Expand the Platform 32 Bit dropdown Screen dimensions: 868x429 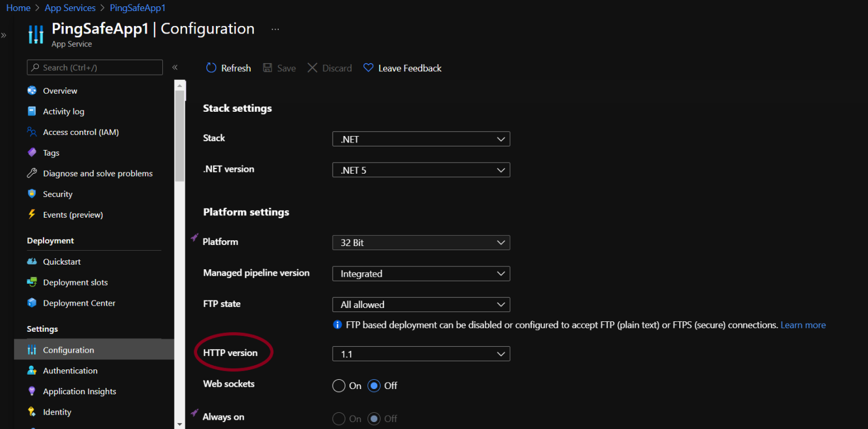(421, 243)
